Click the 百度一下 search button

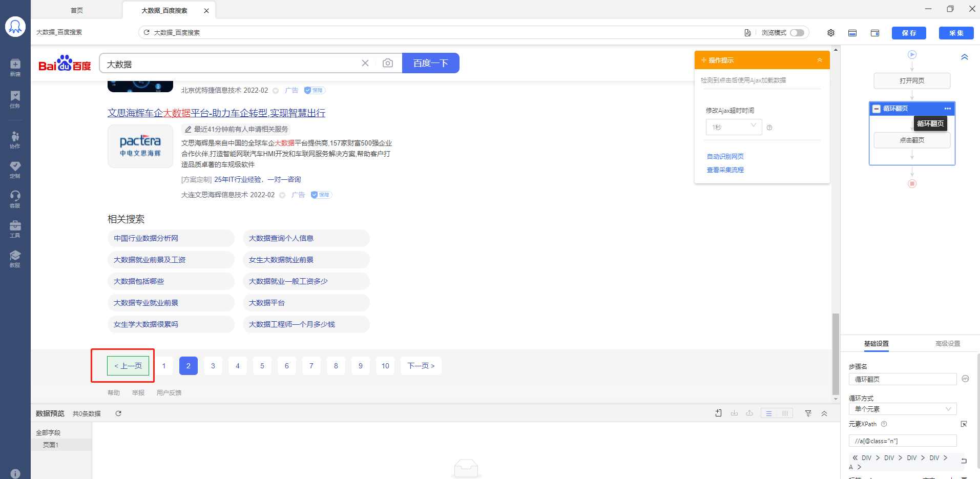click(431, 63)
